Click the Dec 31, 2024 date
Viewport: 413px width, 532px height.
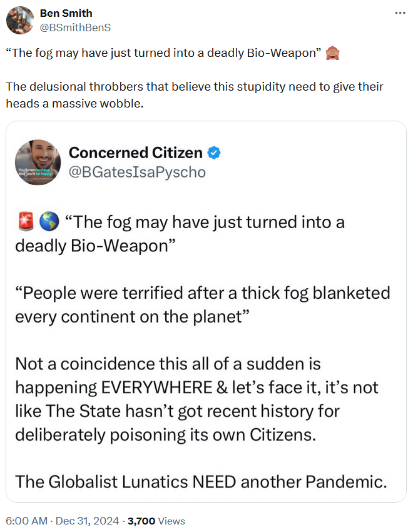(x=85, y=521)
